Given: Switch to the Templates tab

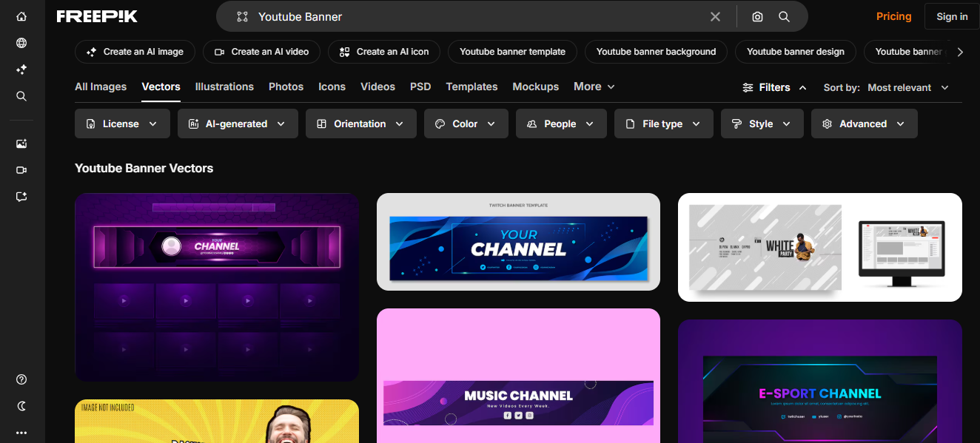Looking at the screenshot, I should click(471, 87).
